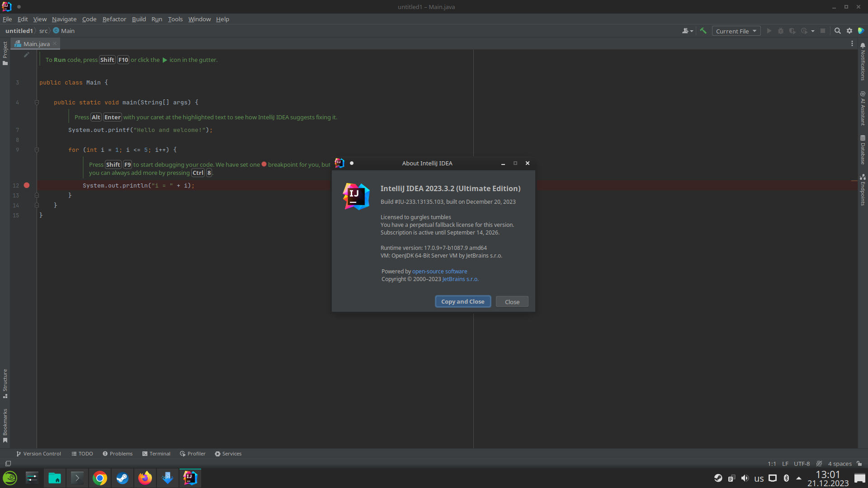The height and width of the screenshot is (488, 868).
Task: Open the Database tool window
Action: point(863,150)
